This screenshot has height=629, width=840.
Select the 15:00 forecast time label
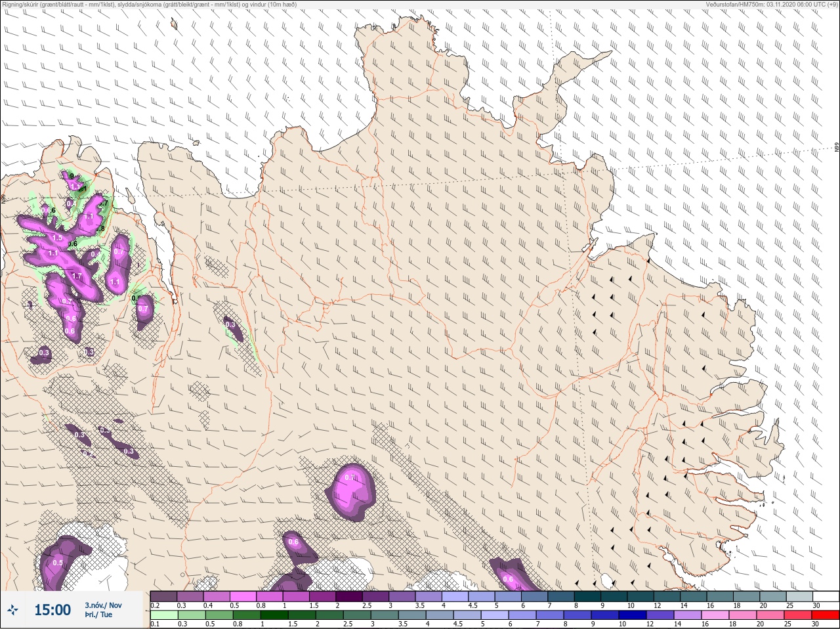(52, 610)
